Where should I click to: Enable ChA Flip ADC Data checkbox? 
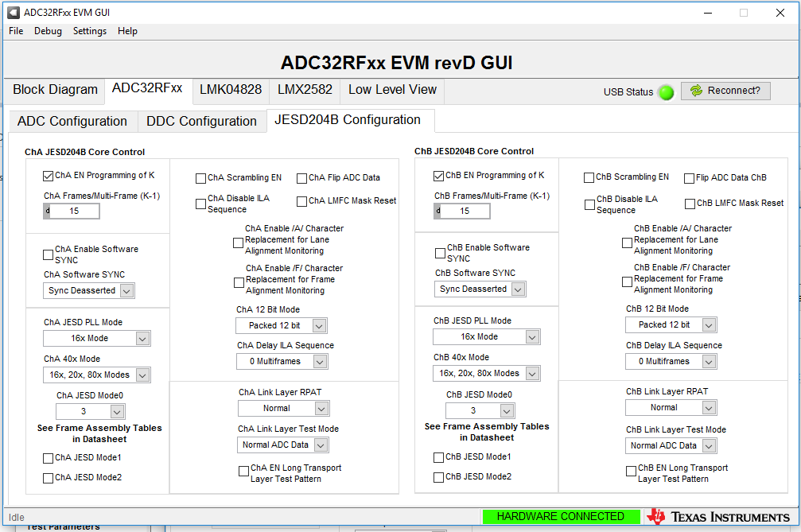point(302,179)
